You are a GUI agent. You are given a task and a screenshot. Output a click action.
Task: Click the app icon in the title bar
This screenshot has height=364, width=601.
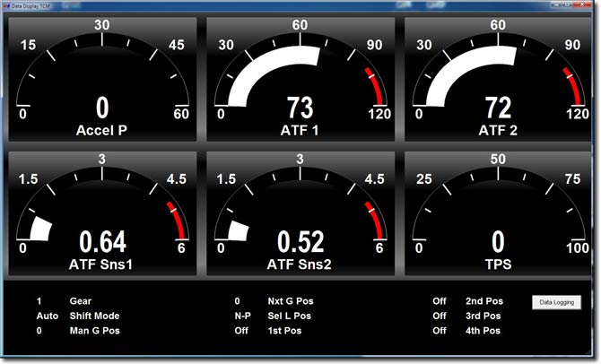tap(7, 6)
